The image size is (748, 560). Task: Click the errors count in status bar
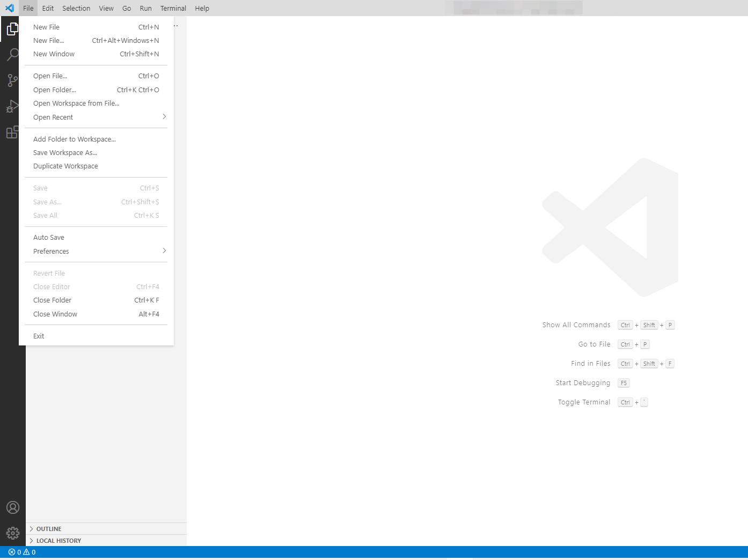[14, 552]
